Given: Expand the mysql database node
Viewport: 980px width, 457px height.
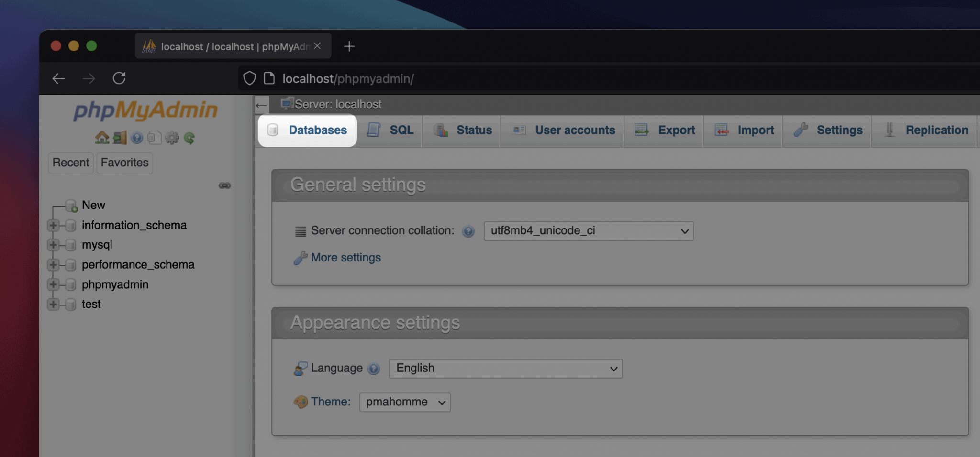Looking at the screenshot, I should [53, 245].
